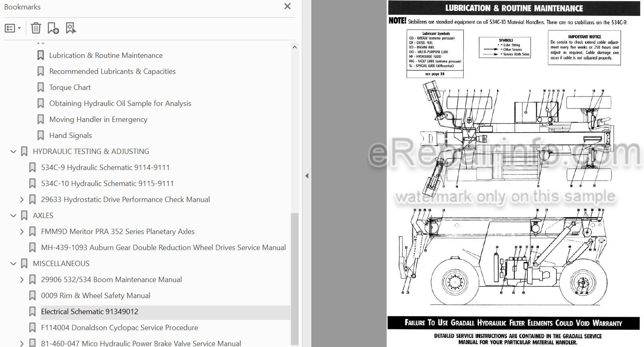
Task: Click bookmark icon beside MISCELLANEOUS
Action: tap(24, 264)
